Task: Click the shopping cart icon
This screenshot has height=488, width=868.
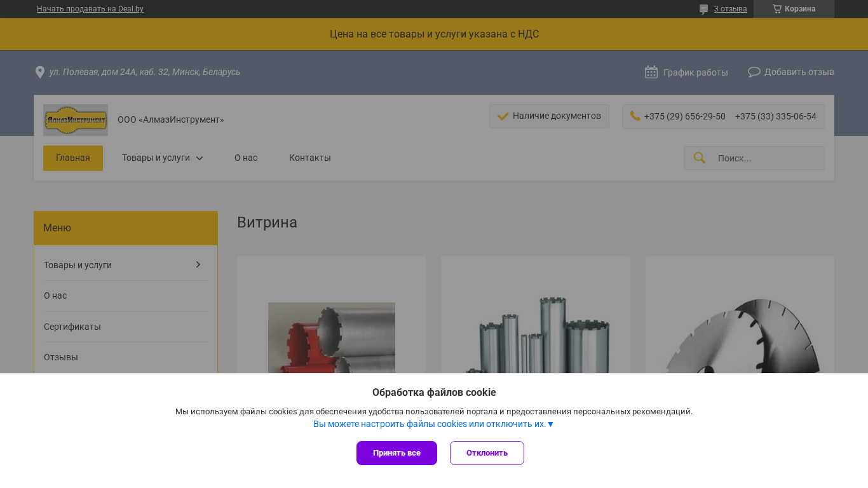Action: 776,9
